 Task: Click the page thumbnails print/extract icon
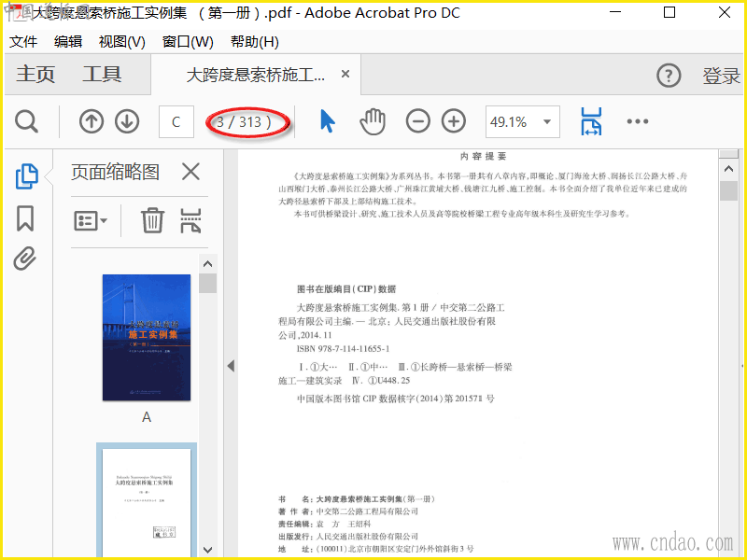click(190, 220)
